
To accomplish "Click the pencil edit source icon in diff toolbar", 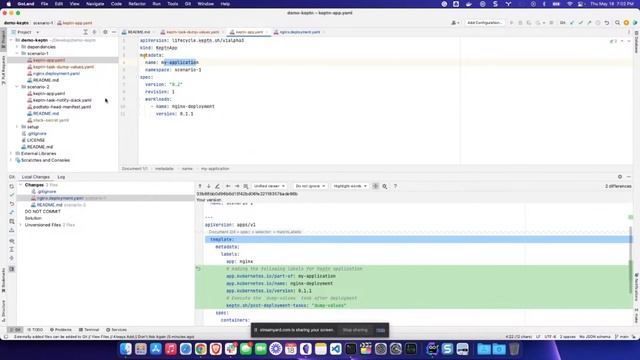I will click(x=218, y=186).
